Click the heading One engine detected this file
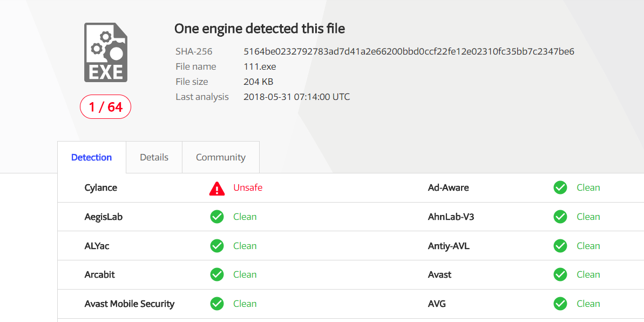Viewport: 644px width, 322px height. (260, 29)
